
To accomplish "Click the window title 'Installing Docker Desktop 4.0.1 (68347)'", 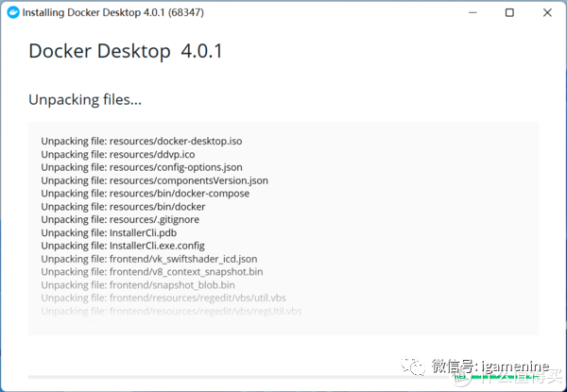I will (113, 12).
